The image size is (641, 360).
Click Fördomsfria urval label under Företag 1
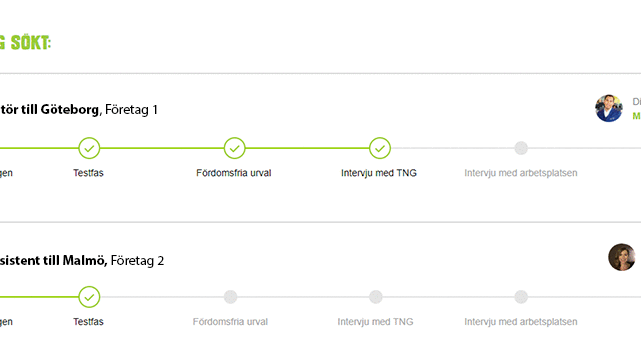coord(234,173)
